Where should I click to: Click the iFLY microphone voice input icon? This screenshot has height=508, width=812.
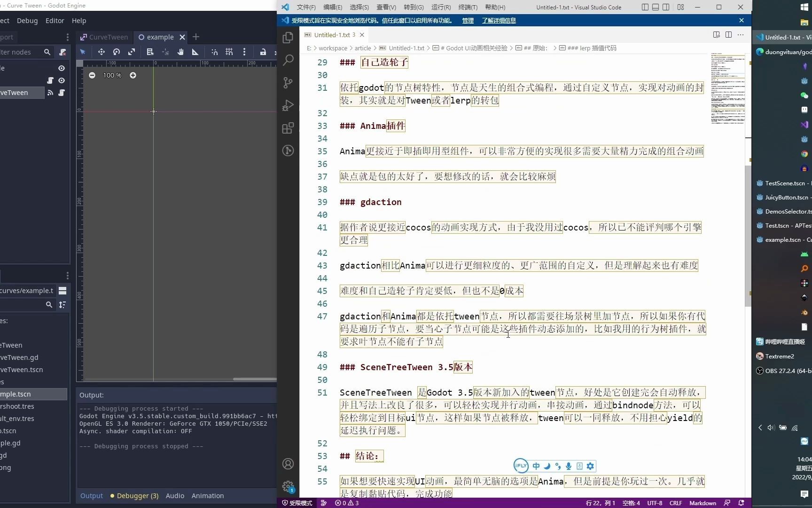569,466
